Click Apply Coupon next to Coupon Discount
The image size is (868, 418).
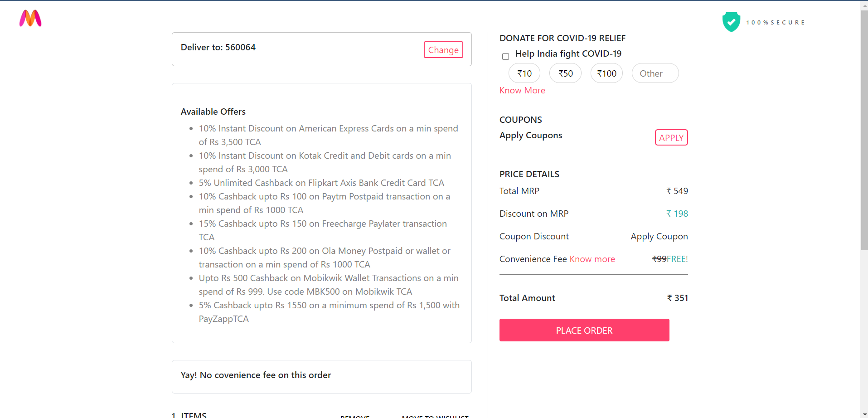point(659,236)
